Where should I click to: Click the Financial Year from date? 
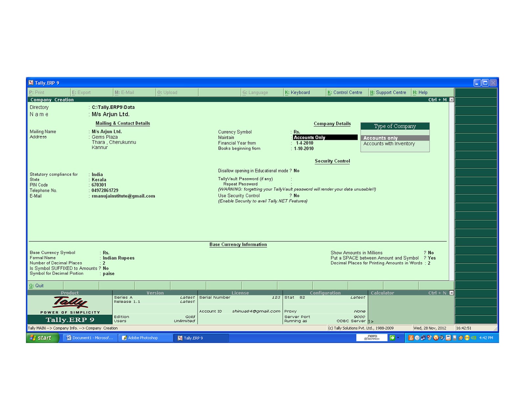point(304,143)
